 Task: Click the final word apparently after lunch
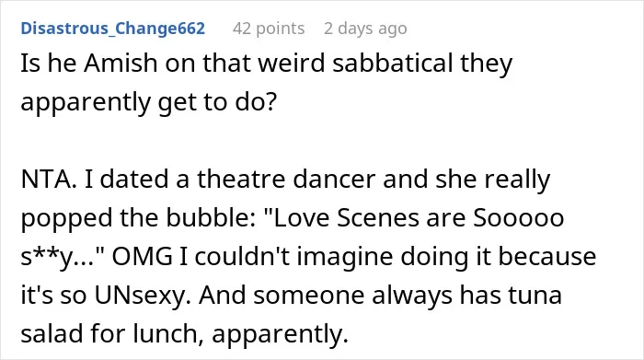coord(277,333)
